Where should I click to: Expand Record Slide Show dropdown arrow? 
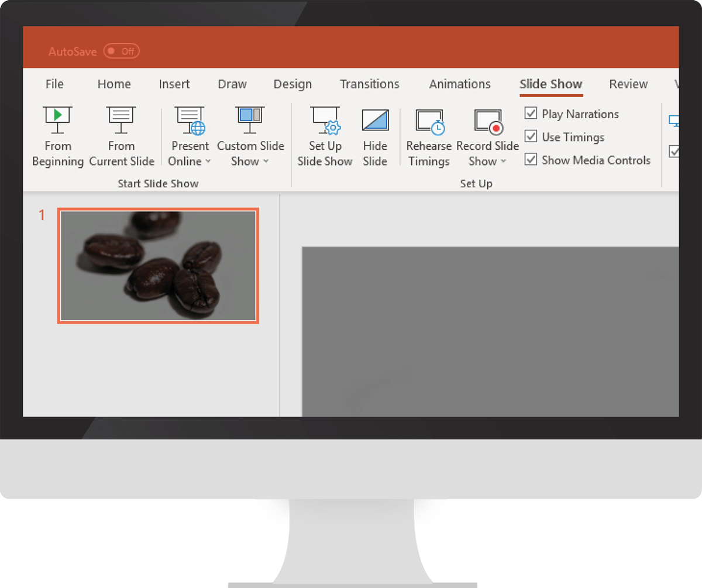coord(503,162)
